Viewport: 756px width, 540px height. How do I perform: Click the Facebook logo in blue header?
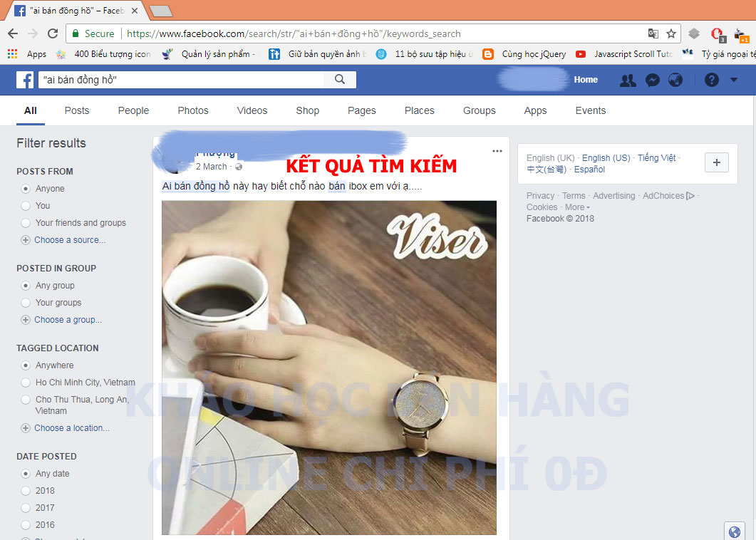click(x=25, y=80)
